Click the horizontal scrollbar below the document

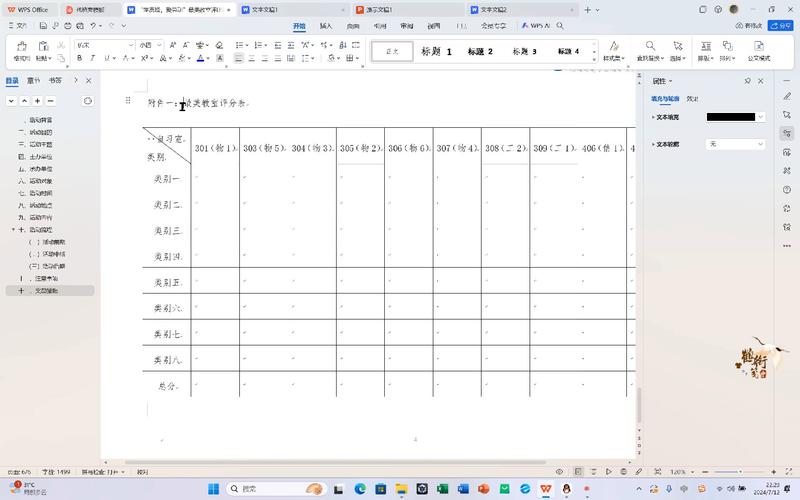click(x=335, y=462)
